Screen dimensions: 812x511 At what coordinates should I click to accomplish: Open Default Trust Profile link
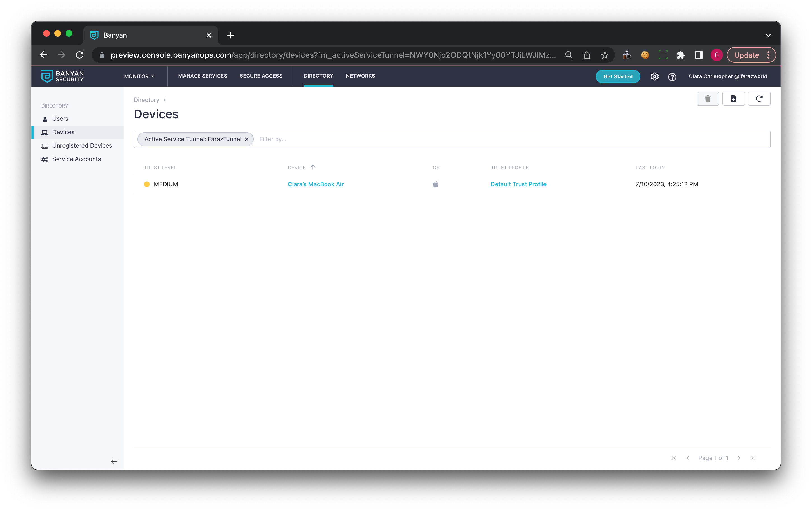coord(518,184)
